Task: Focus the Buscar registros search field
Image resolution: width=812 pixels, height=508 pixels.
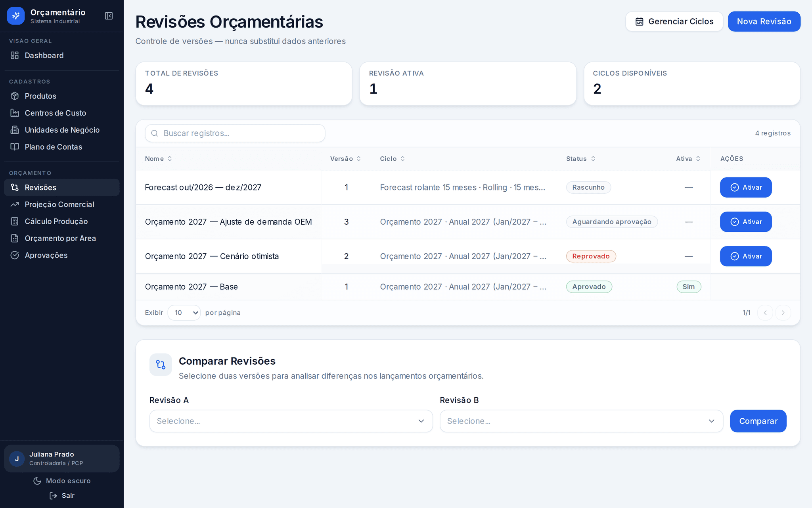Action: [x=235, y=133]
